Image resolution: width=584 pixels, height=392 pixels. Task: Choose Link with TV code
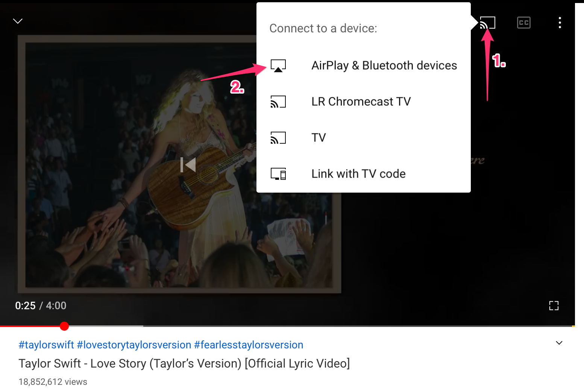(x=358, y=173)
